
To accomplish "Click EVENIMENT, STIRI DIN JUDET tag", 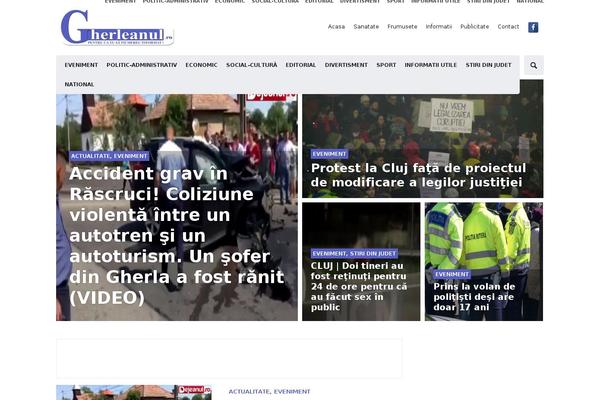I will tap(354, 253).
